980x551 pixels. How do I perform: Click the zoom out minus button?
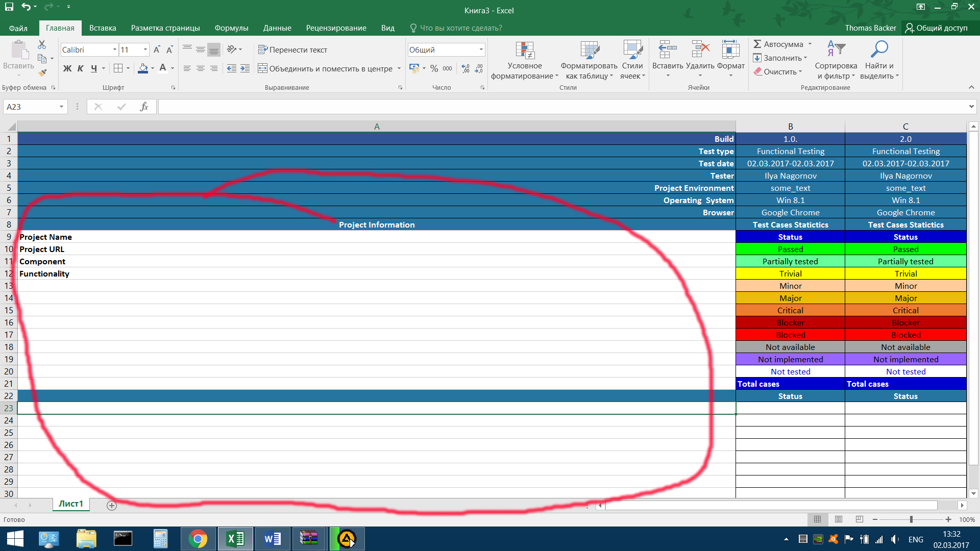point(875,519)
